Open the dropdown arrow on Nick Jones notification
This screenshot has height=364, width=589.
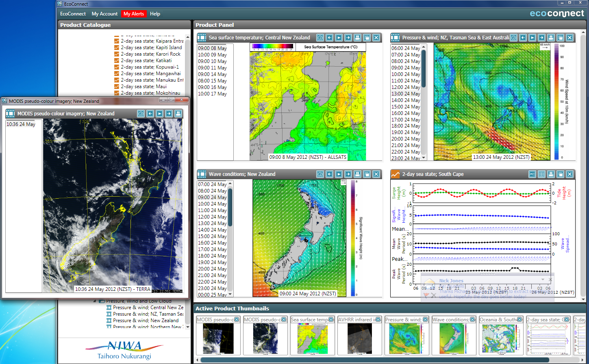[543, 280]
